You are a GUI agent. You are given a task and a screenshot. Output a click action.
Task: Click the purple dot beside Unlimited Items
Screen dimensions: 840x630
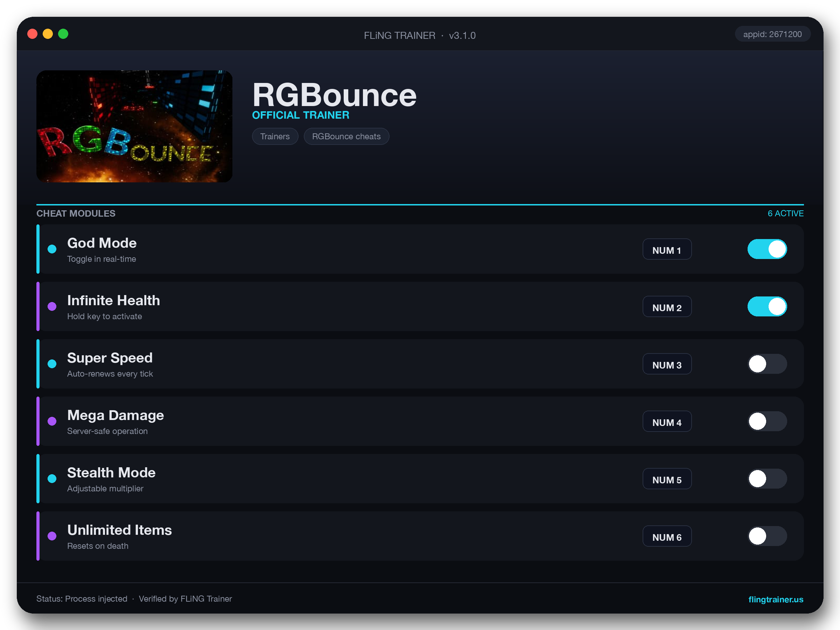[x=52, y=536]
